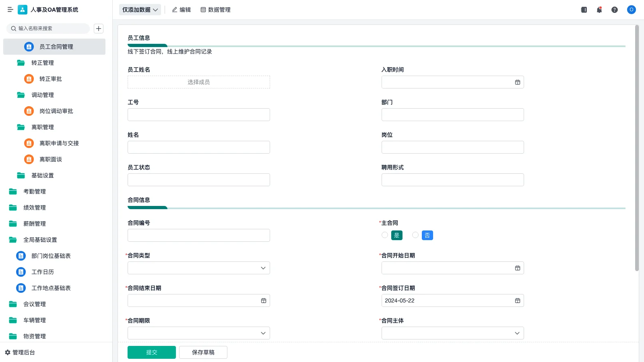Viewport: 644px width, 362px height.
Task: Open the user avatar icon
Action: (x=631, y=10)
